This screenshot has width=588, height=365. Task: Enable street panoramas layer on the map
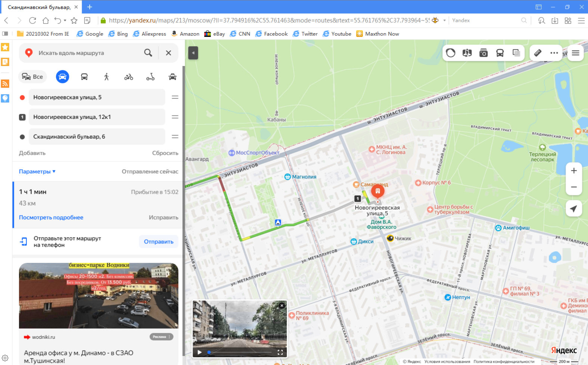(467, 53)
